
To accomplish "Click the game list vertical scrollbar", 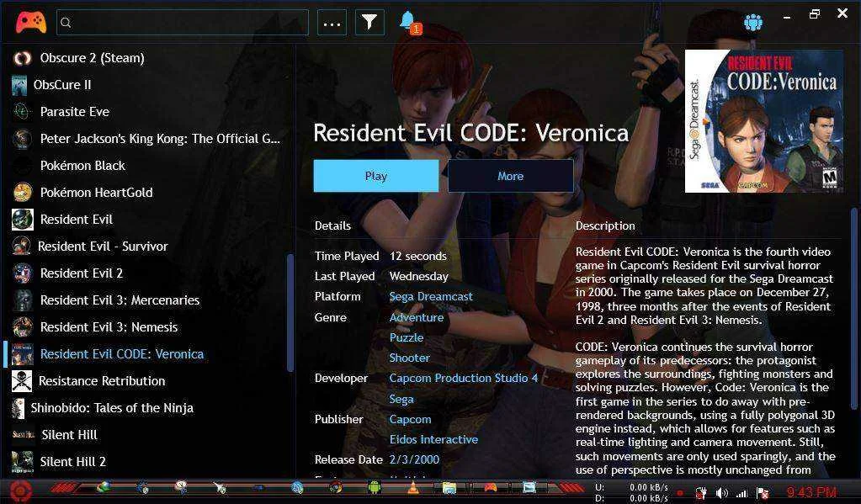I will point(290,313).
